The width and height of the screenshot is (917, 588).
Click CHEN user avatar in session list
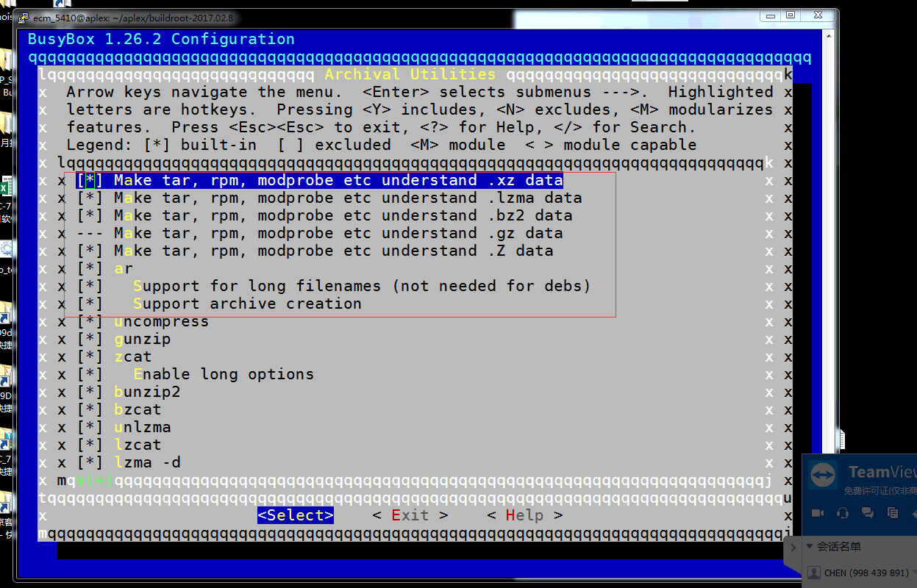point(814,573)
